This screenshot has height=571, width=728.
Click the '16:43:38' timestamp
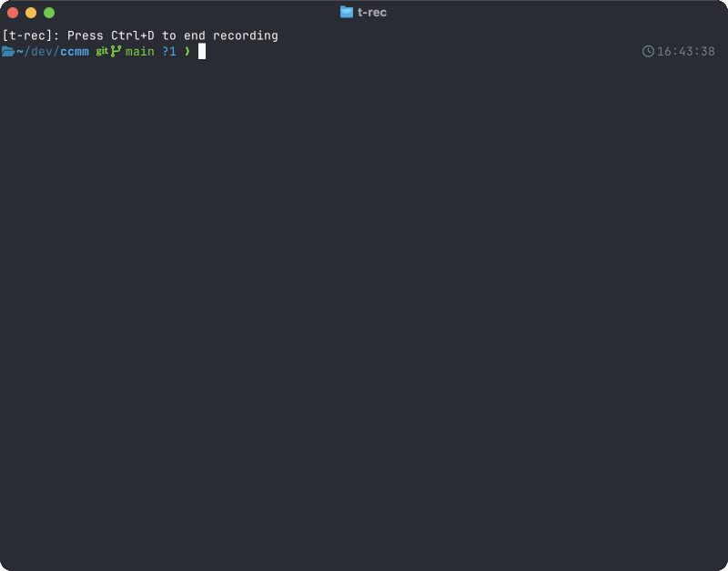point(686,52)
